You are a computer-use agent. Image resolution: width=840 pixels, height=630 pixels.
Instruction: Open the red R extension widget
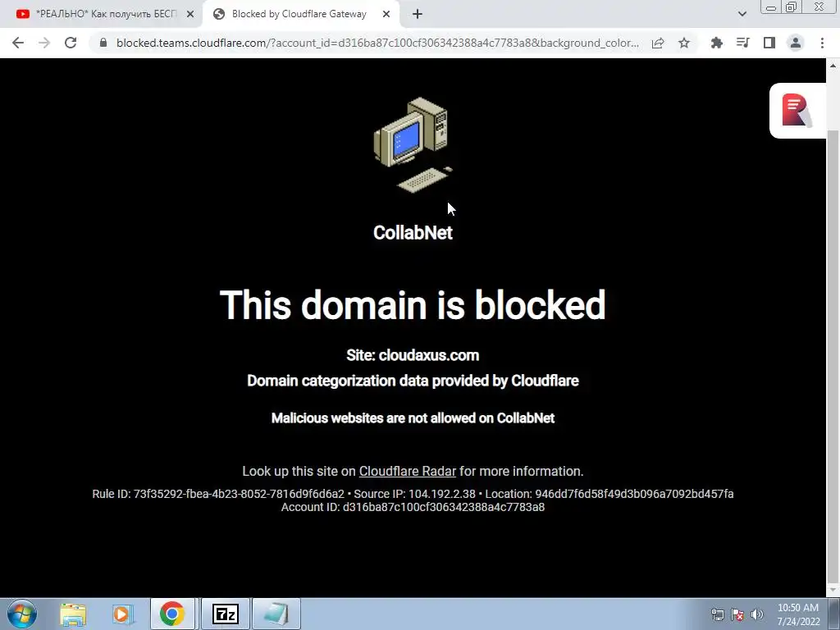797,111
